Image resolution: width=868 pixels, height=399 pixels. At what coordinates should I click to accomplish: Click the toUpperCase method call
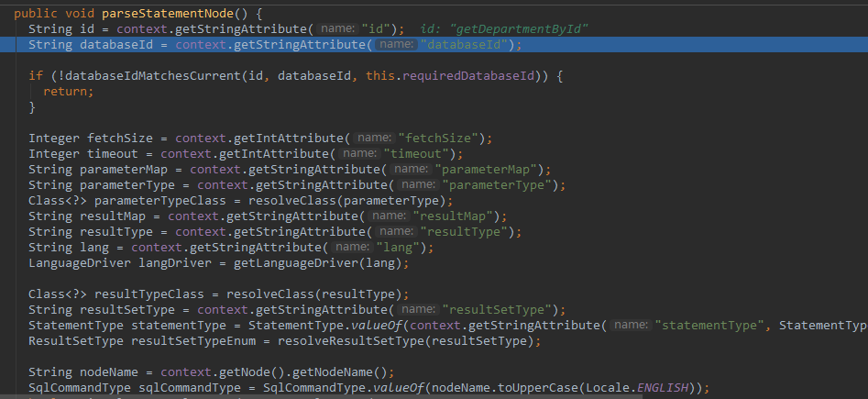coord(537,387)
